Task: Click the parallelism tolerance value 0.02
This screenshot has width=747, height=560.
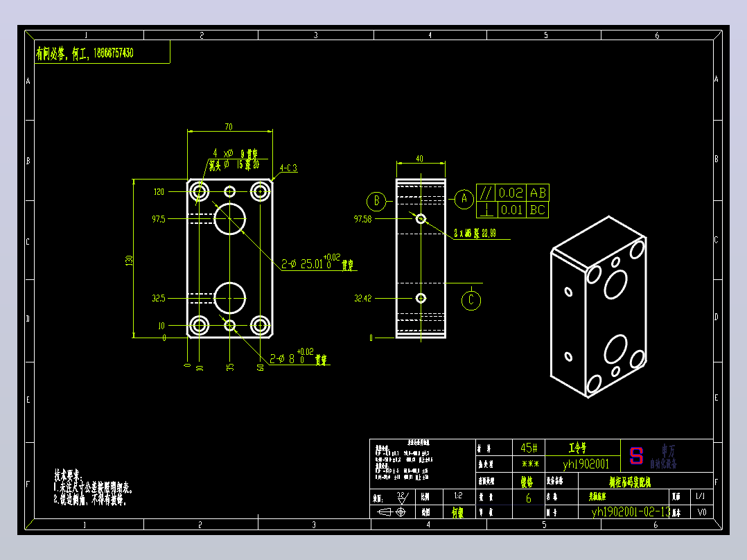Action: coord(511,193)
